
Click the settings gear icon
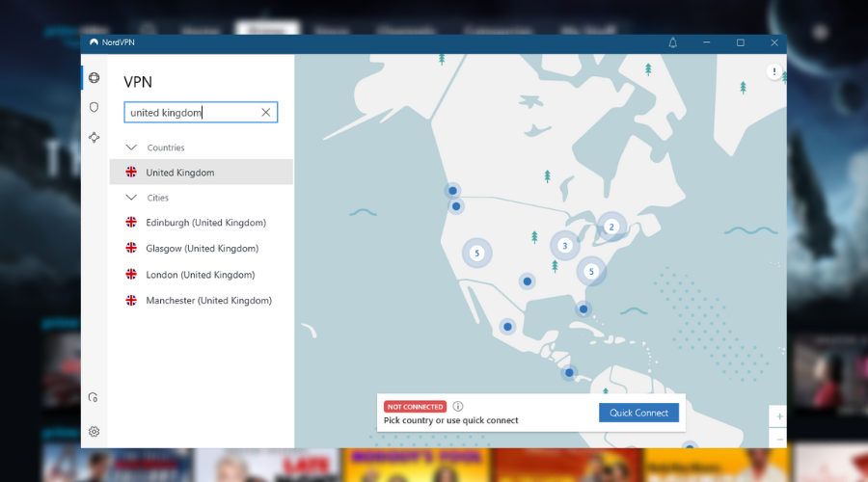coord(94,432)
